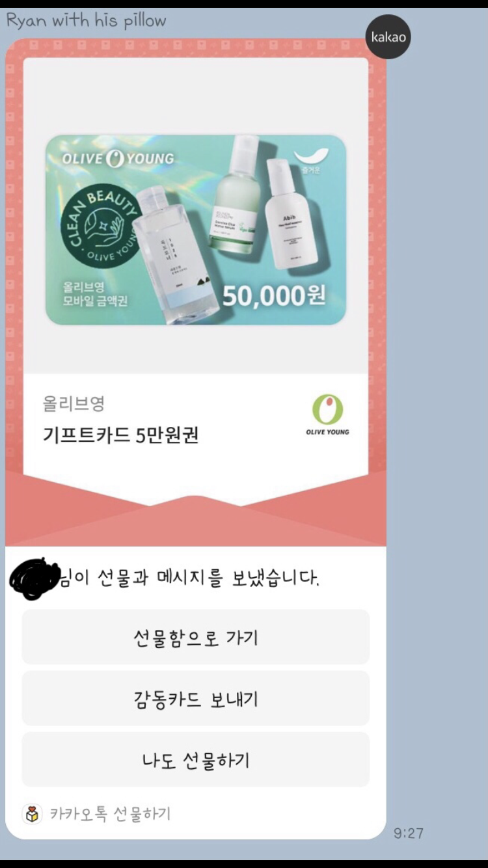Tap the 9:27 message timestamp
Screen dimensions: 488x868
point(409,834)
